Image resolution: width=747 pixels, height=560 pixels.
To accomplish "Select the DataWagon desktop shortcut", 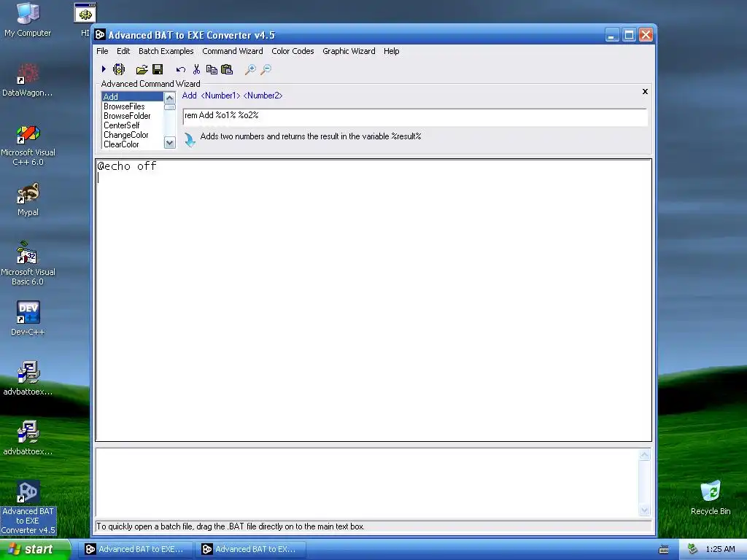I will pyautogui.click(x=27, y=80).
